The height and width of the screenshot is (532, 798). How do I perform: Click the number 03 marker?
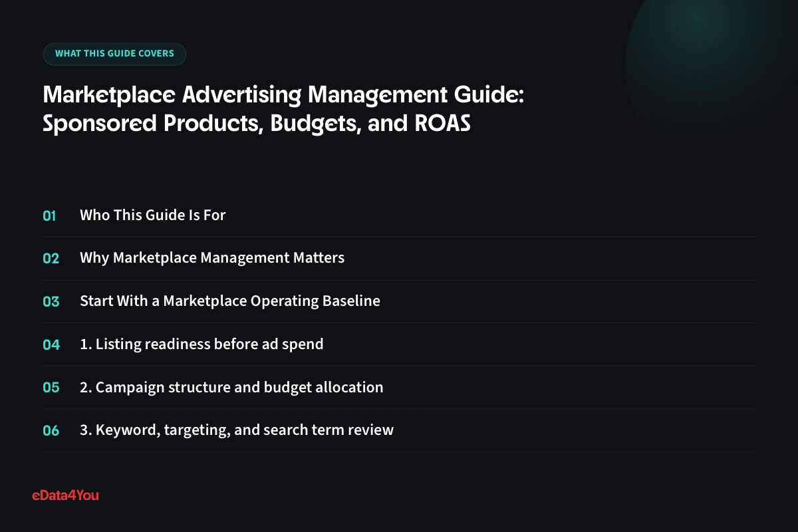click(x=51, y=301)
